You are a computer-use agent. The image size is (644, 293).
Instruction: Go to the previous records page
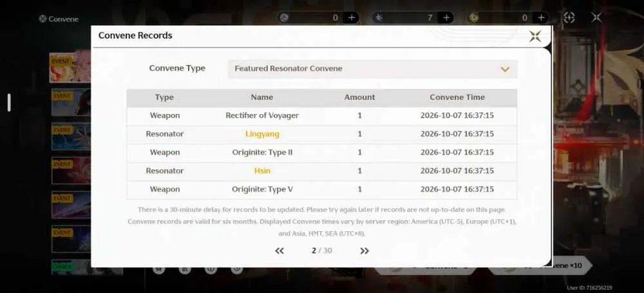click(279, 250)
